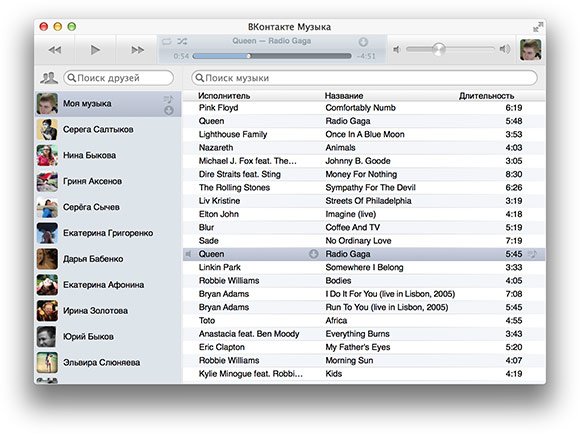This screenshot has height=434, width=580.
Task: Select Моя музыка in the sidebar
Action: coord(108,104)
